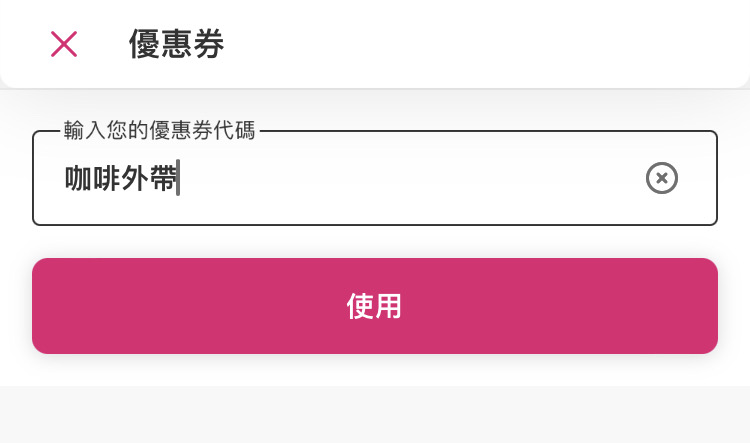Viewport: 750px width, 443px height.
Task: Click gray area below 使用 button
Action: point(375,414)
